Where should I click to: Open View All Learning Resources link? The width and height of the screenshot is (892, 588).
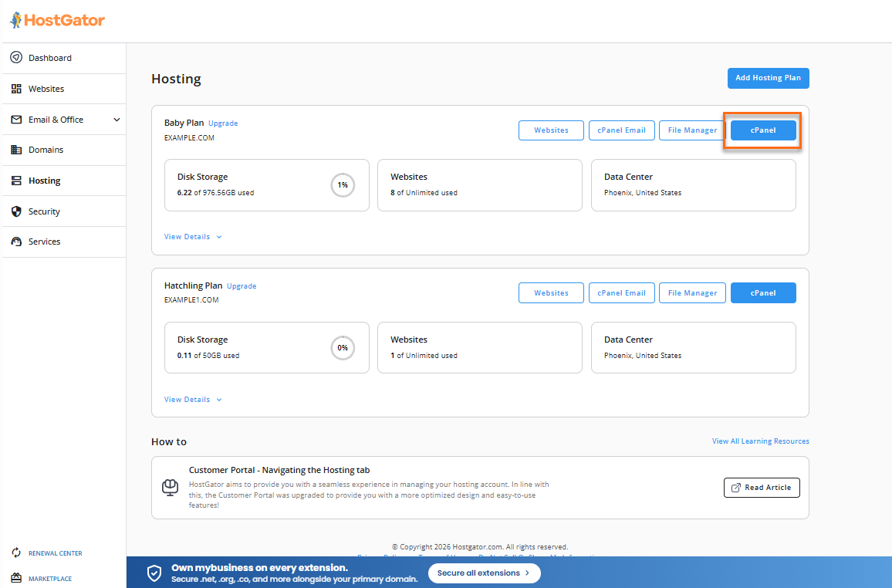761,441
